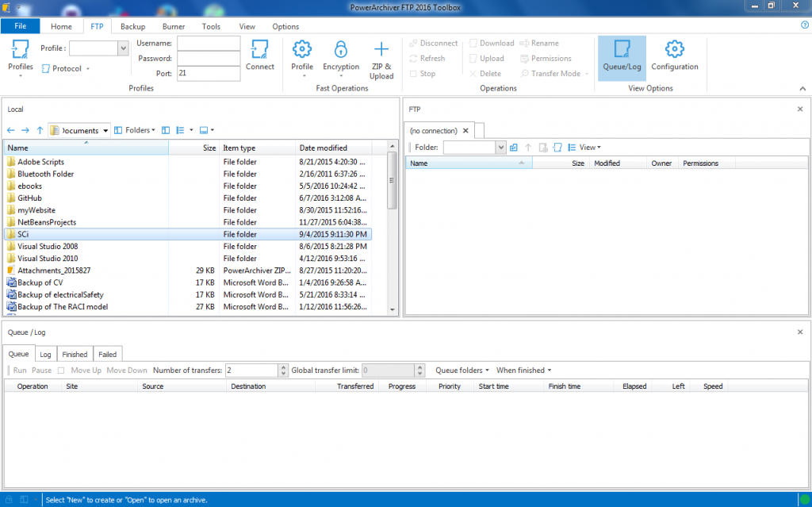Click refresh icon beside FTP Folder box

click(513, 148)
